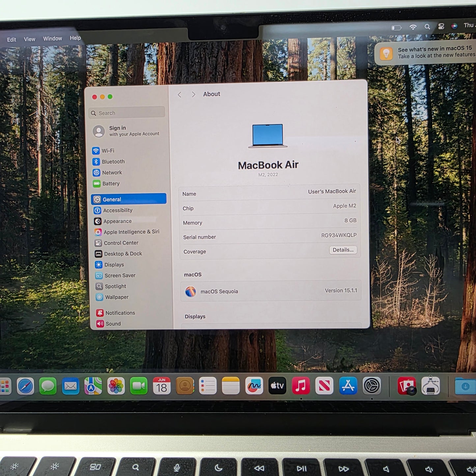Go forward using the forward chevron
Screen dimensions: 476x476
[x=193, y=95]
